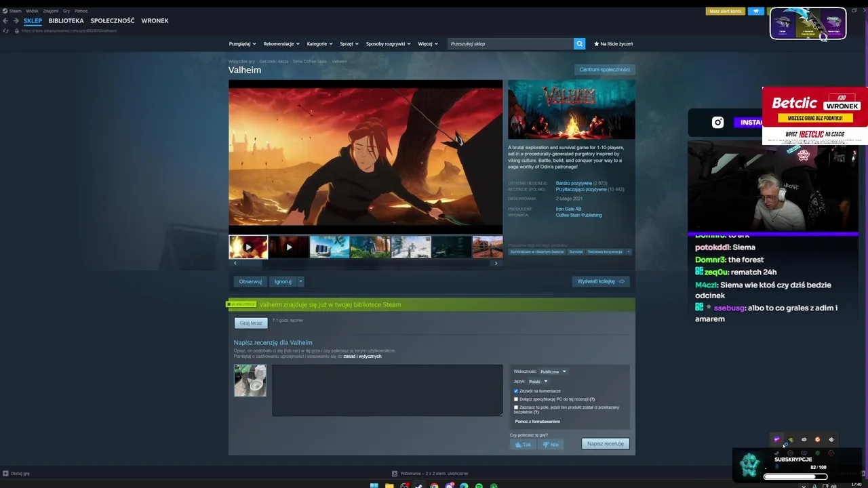Click into the review text area
This screenshot has height=488, width=868.
387,390
